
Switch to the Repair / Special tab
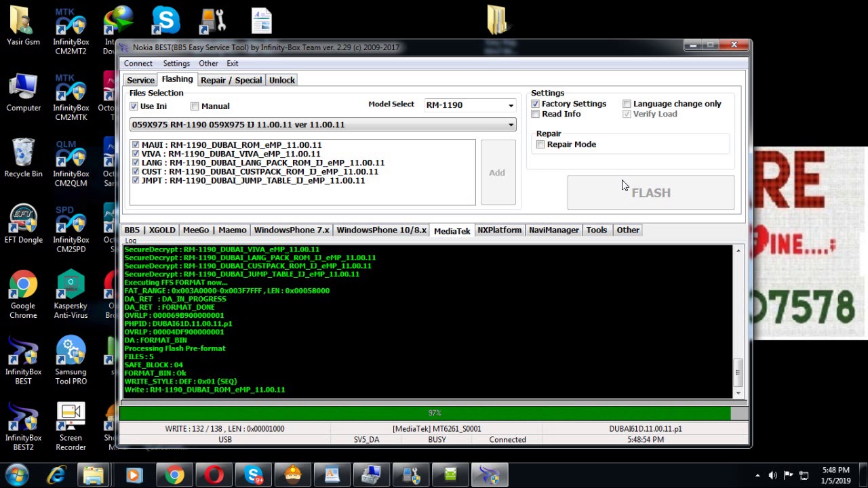231,80
